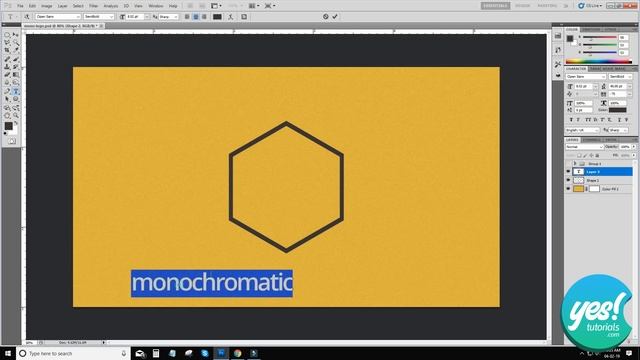Select the 3D Camera Rotate tool
This screenshot has height=360, width=640.
[x=16, y=109]
